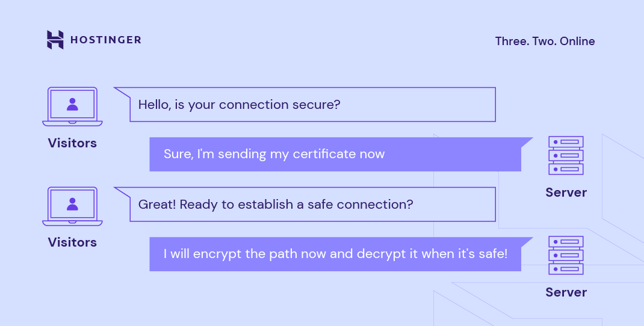Viewport: 644px width, 326px height.
Task: Click the "I will encrypt the path now" message
Action: pyautogui.click(x=335, y=254)
